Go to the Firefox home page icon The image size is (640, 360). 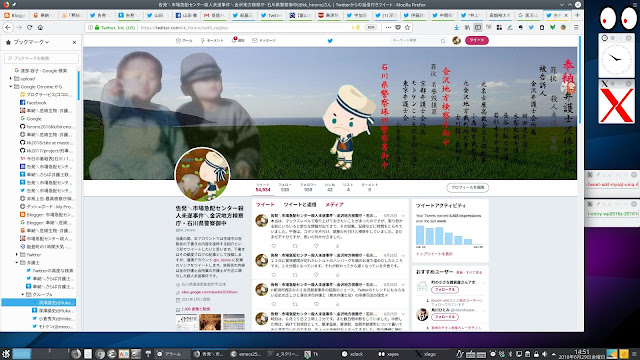(x=40, y=27)
